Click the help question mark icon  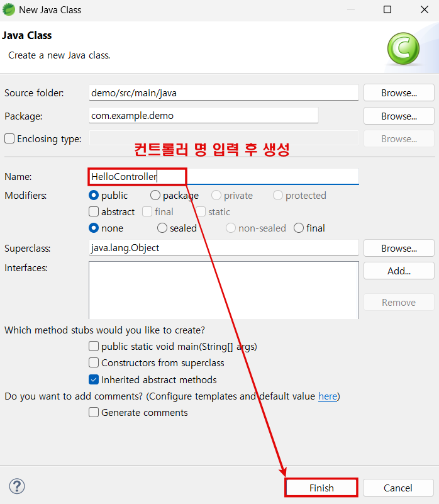point(17,486)
